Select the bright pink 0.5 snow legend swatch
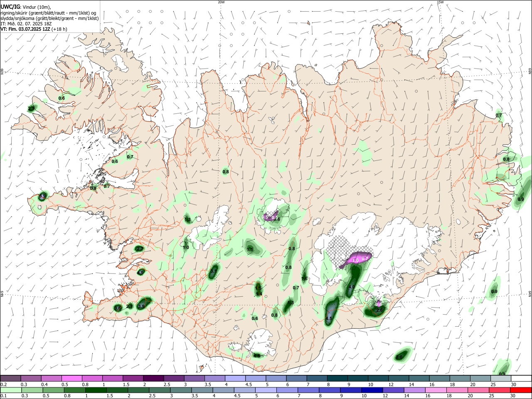Image resolution: width=532 pixels, height=399 pixels. 71,378
